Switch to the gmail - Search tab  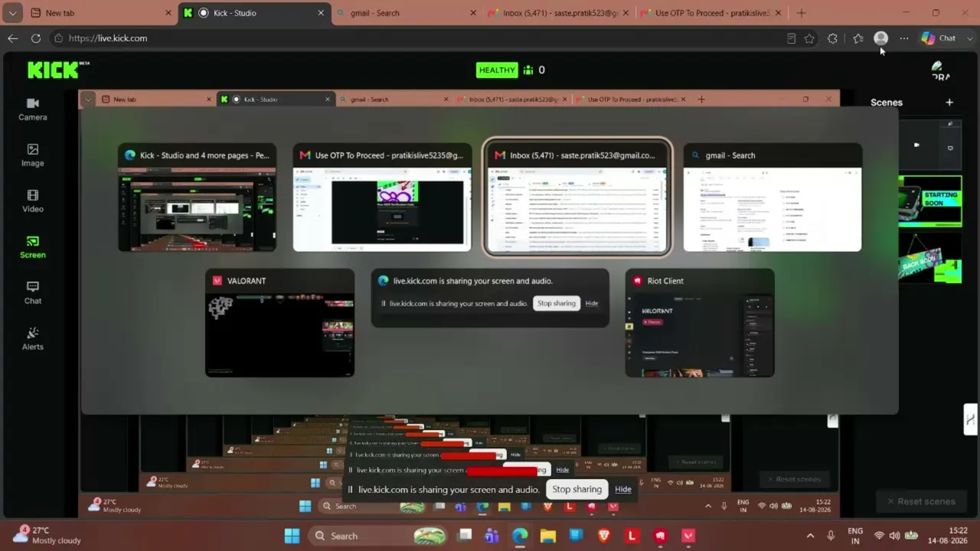[x=406, y=13]
